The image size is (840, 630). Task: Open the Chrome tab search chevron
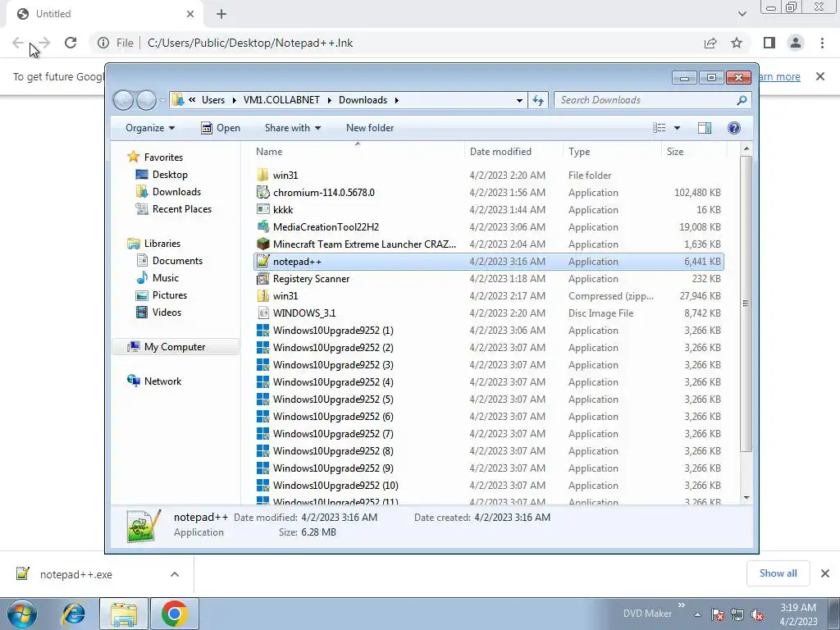click(x=742, y=14)
